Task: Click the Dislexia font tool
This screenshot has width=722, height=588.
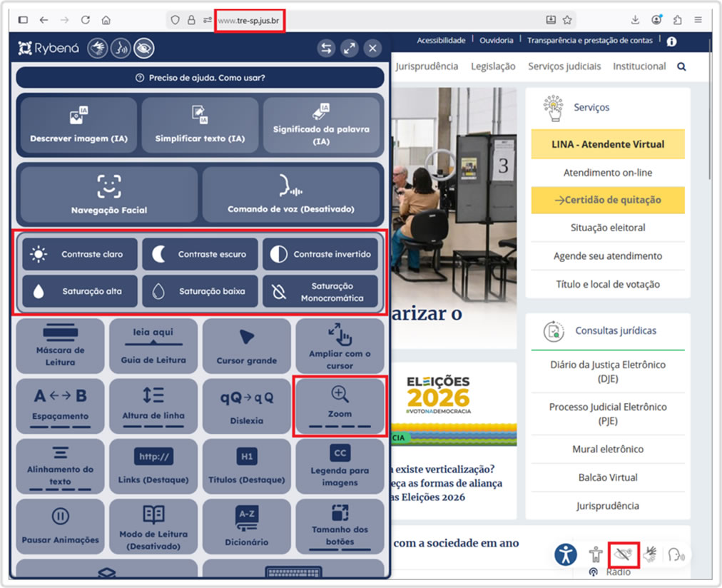Action: [x=246, y=406]
